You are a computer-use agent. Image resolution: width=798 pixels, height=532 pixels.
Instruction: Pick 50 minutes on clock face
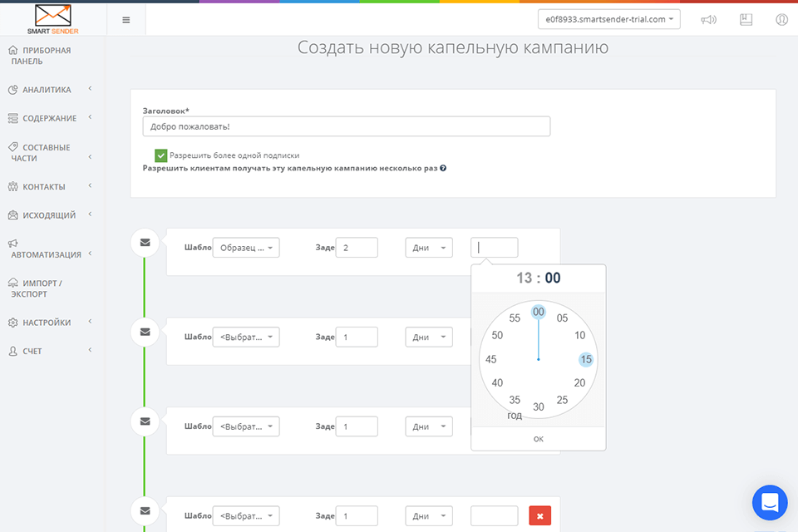497,336
